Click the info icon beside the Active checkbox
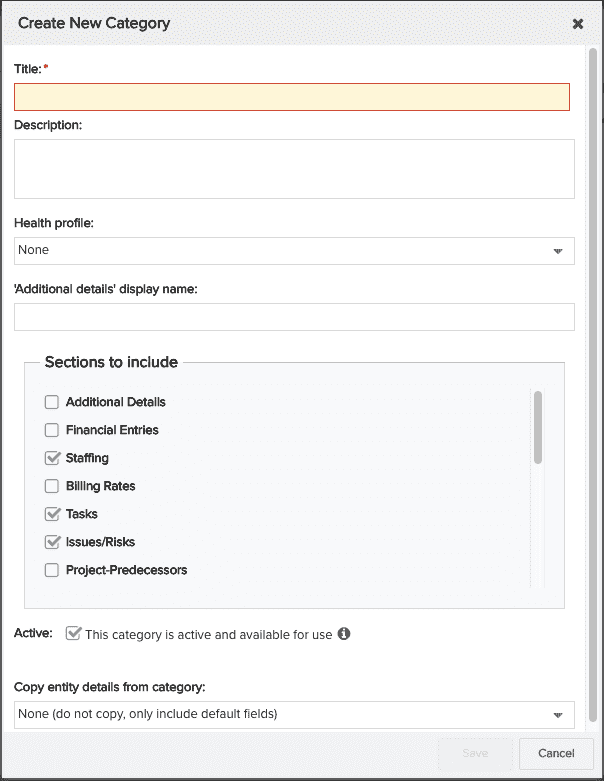The height and width of the screenshot is (781, 604). 344,634
